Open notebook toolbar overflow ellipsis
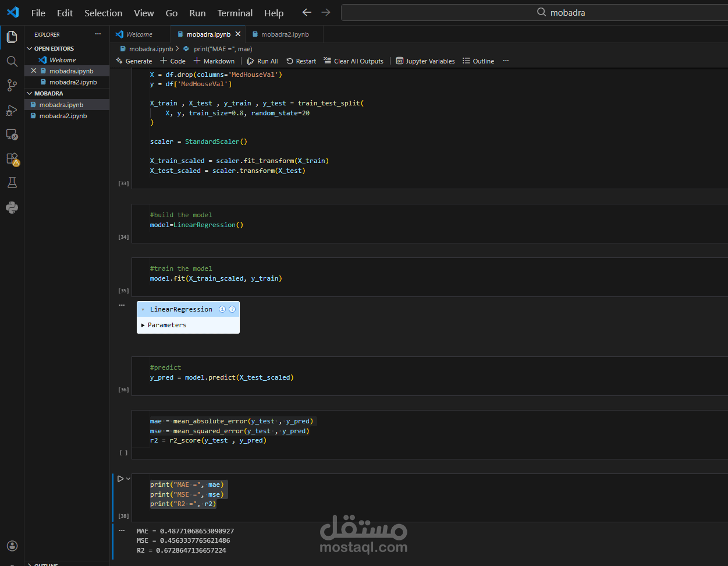The width and height of the screenshot is (728, 566). 506,61
